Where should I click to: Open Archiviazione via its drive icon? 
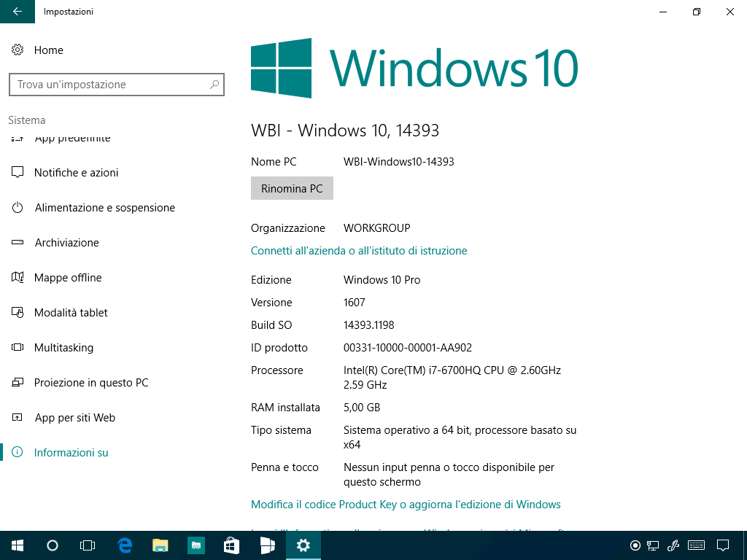tap(18, 242)
